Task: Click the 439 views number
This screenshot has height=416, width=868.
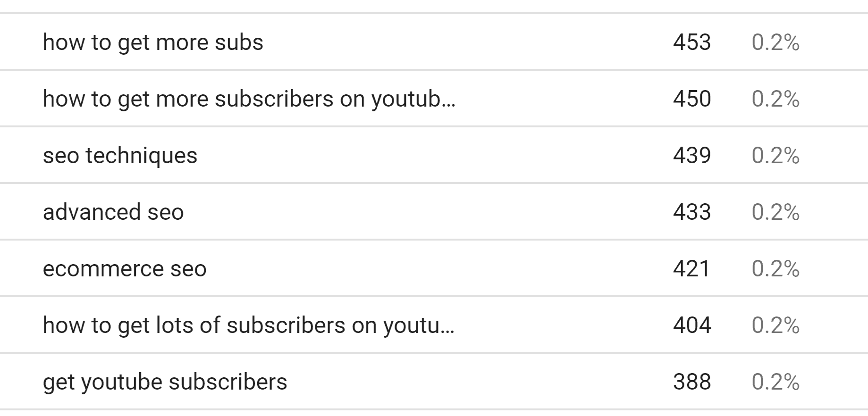Action: pyautogui.click(x=691, y=156)
